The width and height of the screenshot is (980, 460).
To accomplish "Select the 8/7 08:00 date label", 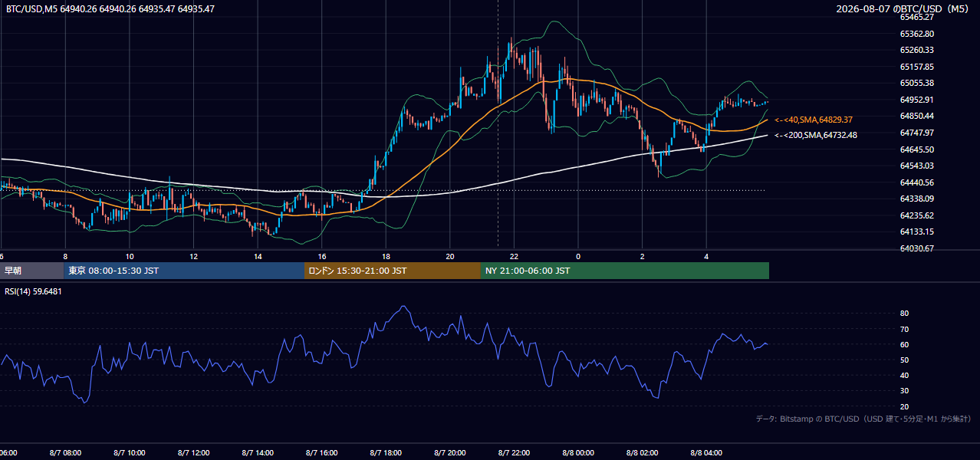I will (65, 453).
